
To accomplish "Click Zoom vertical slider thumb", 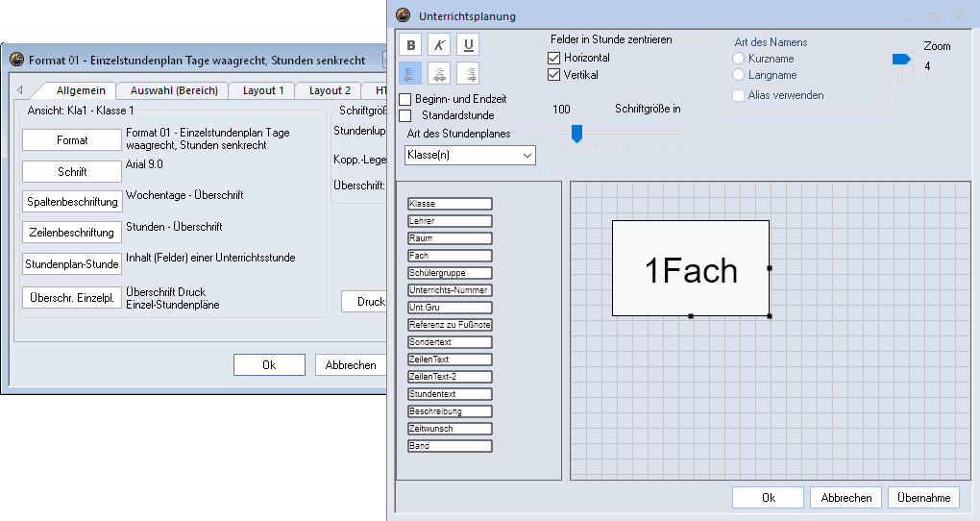I will tap(900, 59).
